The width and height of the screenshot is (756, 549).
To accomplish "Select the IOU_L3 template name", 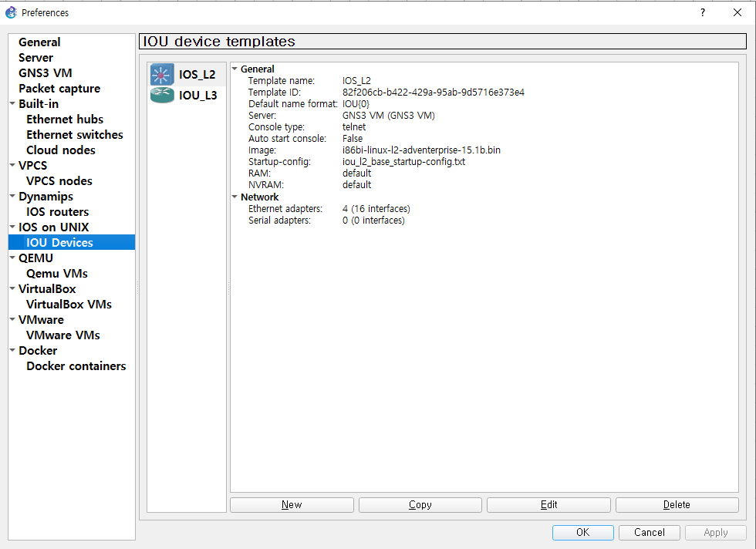I will point(198,96).
